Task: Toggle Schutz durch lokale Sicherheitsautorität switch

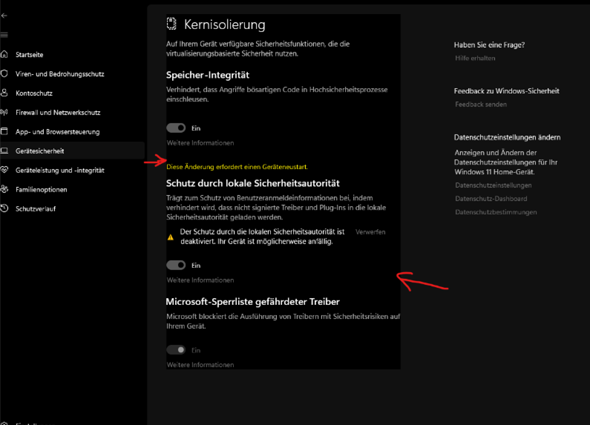Action: pyautogui.click(x=176, y=265)
